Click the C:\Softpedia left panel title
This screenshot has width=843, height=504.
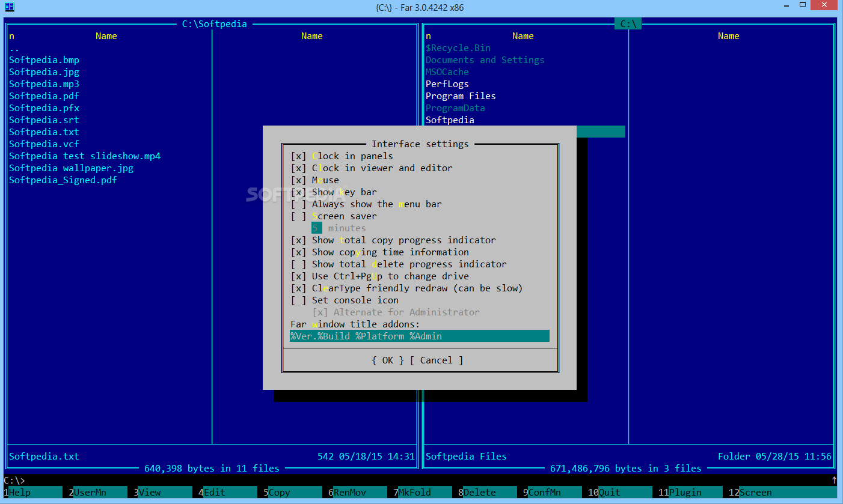215,24
